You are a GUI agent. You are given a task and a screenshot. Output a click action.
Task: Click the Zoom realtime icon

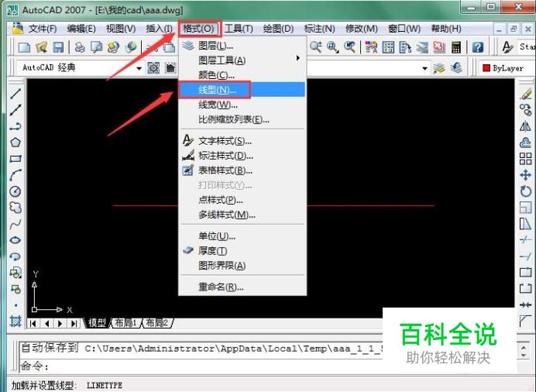pyautogui.click(x=315, y=47)
